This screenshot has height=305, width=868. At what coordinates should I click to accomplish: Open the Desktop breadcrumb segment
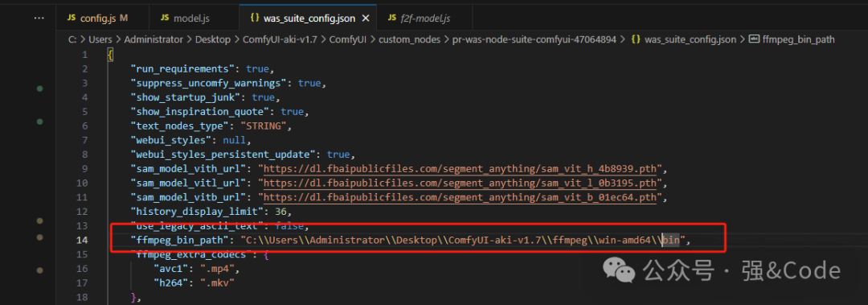[x=213, y=39]
